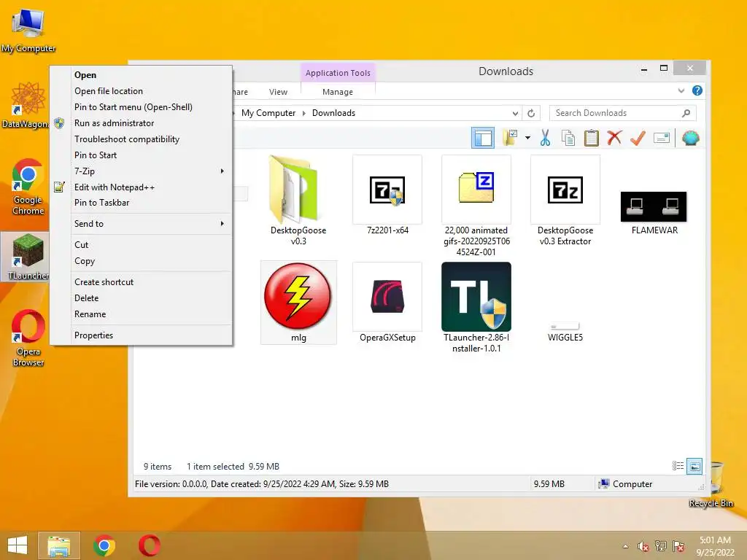747x560 pixels.
Task: Expand the 7-Zip submenu
Action: (x=142, y=171)
